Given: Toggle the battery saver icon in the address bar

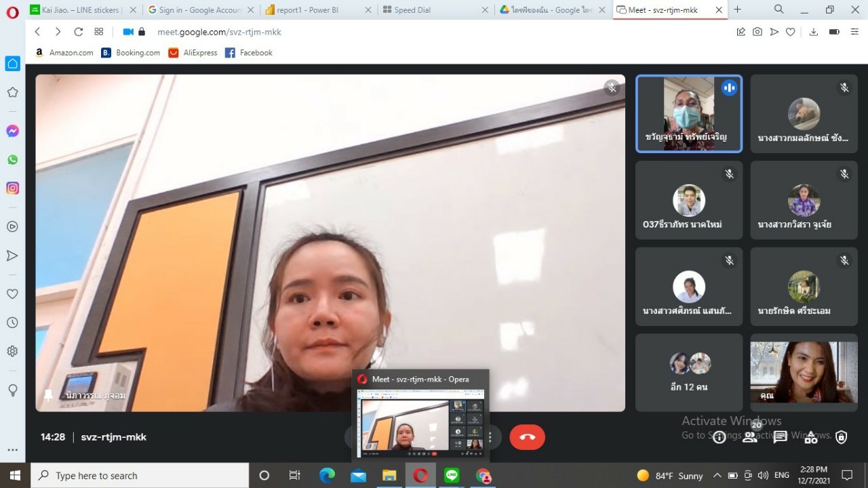Looking at the screenshot, I should coord(834,32).
